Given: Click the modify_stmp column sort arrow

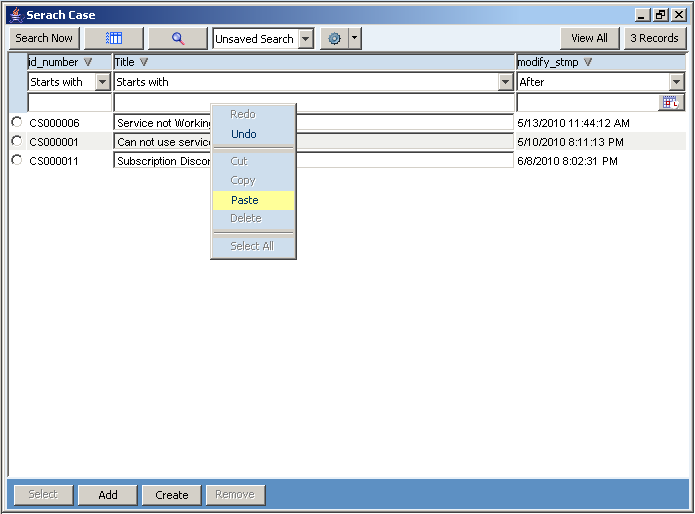Looking at the screenshot, I should click(588, 62).
